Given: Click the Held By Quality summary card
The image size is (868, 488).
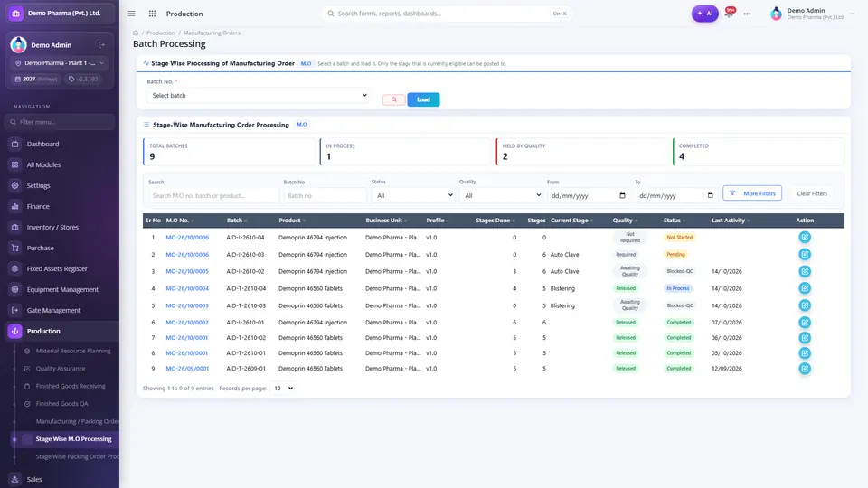Looking at the screenshot, I should pyautogui.click(x=581, y=152).
